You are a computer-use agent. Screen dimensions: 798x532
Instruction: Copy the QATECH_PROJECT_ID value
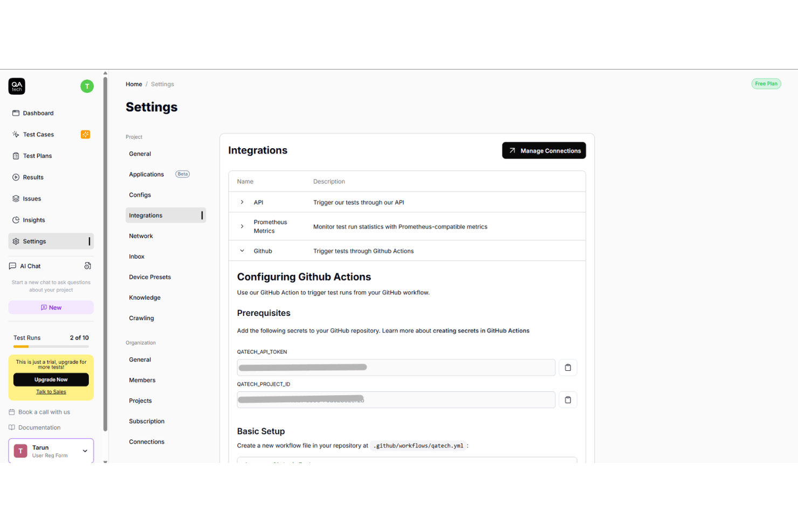568,400
